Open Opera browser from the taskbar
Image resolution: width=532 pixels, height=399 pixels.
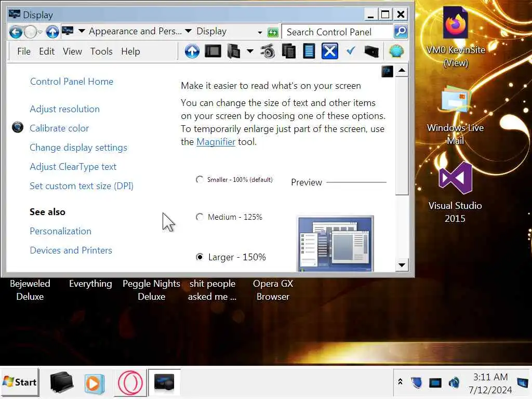point(130,383)
